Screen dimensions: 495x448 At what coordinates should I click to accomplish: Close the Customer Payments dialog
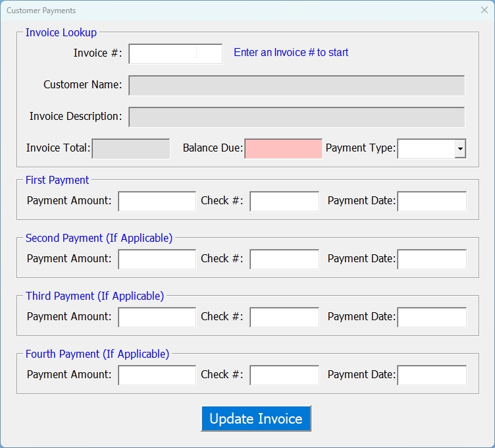point(484,10)
